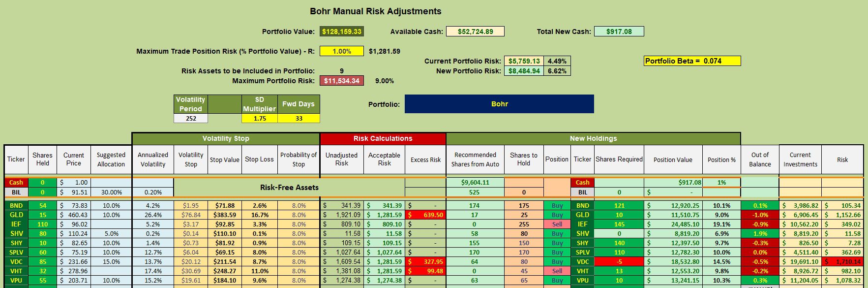The image size is (868, 288).
Task: Click GLD current price 460.43
Action: click(x=74, y=215)
